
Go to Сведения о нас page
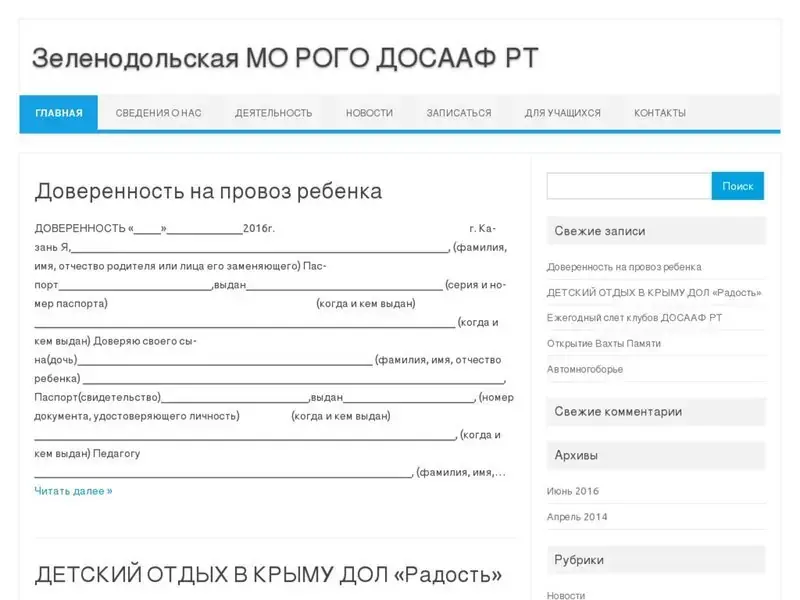158,113
